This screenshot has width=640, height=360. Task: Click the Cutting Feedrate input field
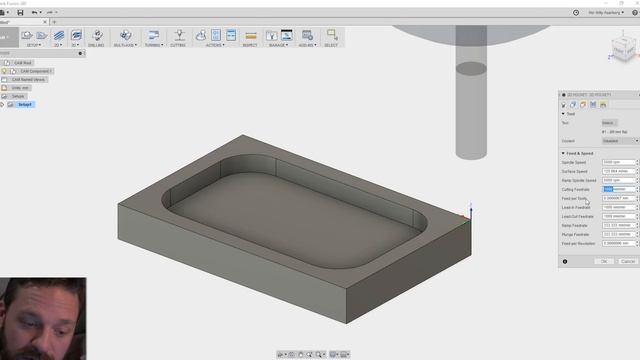pyautogui.click(x=619, y=189)
